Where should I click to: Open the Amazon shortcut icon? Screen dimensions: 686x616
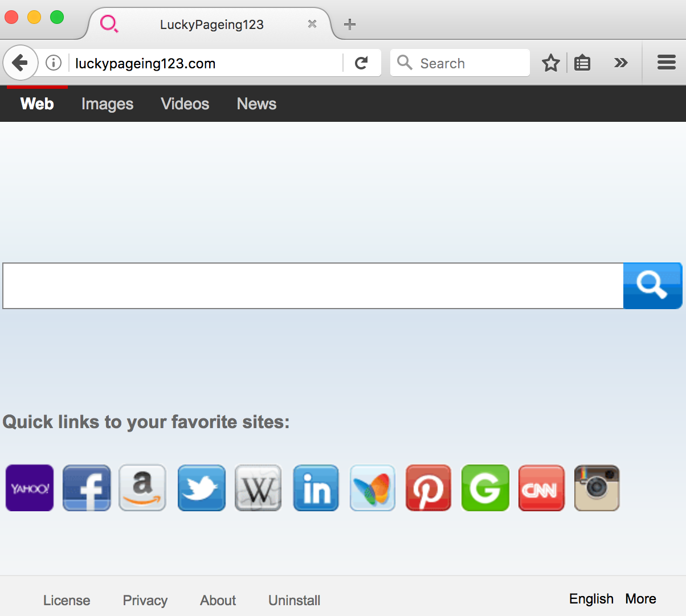click(142, 488)
